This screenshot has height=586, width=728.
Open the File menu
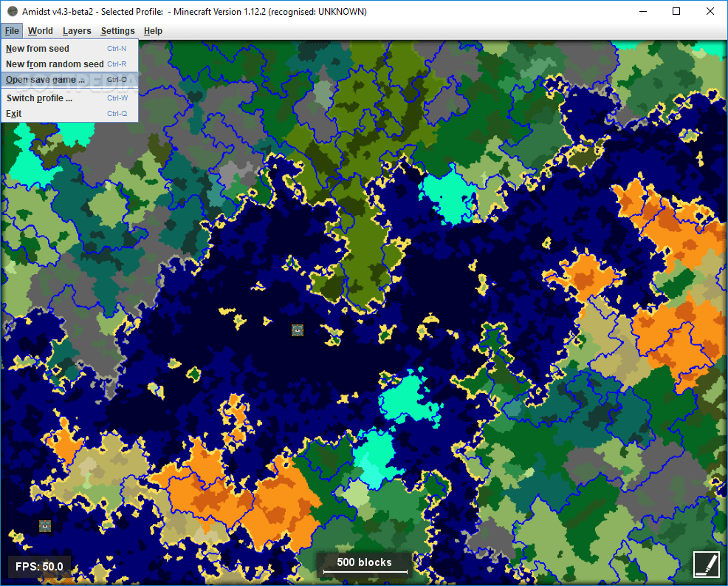pyautogui.click(x=12, y=31)
